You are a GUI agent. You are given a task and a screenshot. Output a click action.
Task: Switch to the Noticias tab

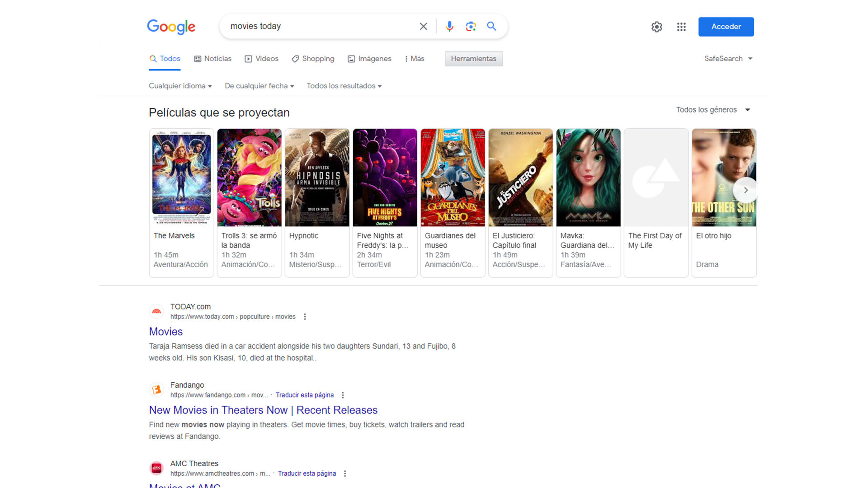212,59
